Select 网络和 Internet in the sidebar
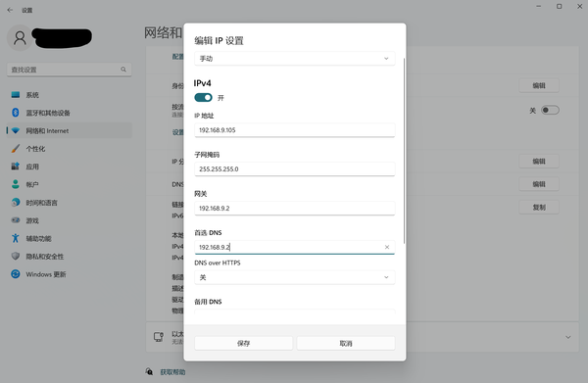The width and height of the screenshot is (588, 383). coord(70,131)
